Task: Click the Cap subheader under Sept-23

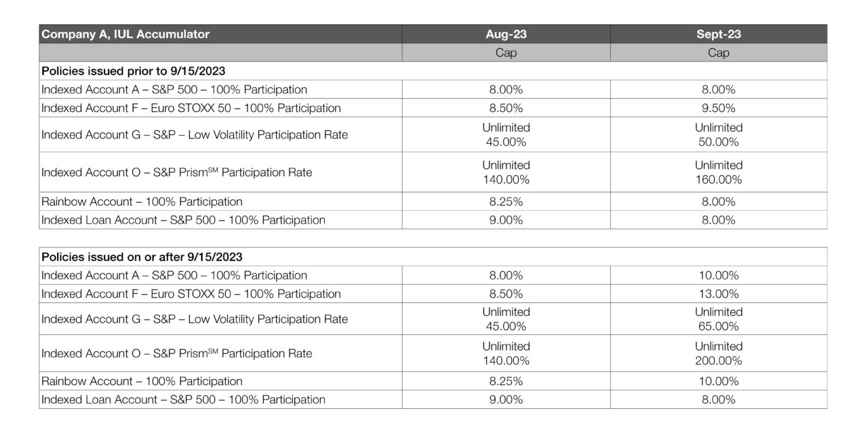Action: pos(718,53)
